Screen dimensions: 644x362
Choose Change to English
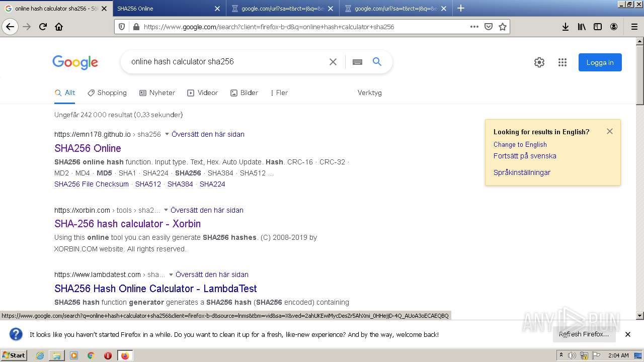(x=520, y=144)
